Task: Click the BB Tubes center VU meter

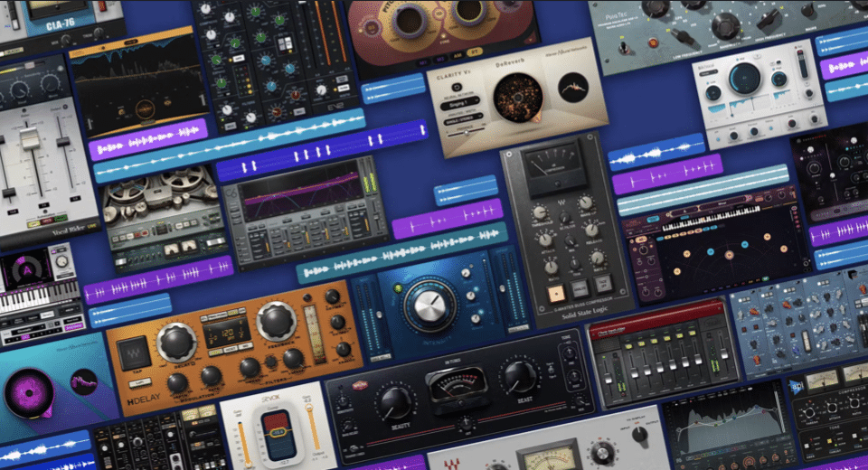Action: pyautogui.click(x=457, y=386)
